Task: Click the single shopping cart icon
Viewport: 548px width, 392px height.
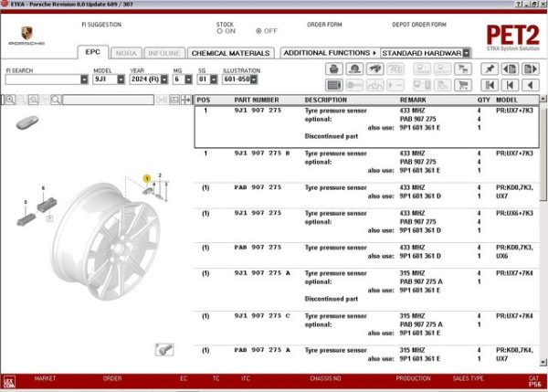Action: point(463,85)
